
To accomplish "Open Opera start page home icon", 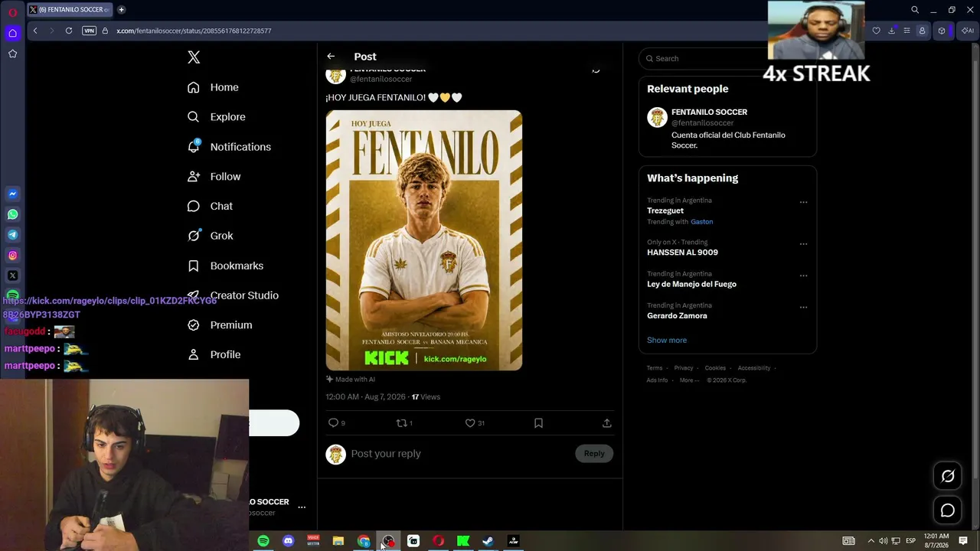I will tap(12, 33).
